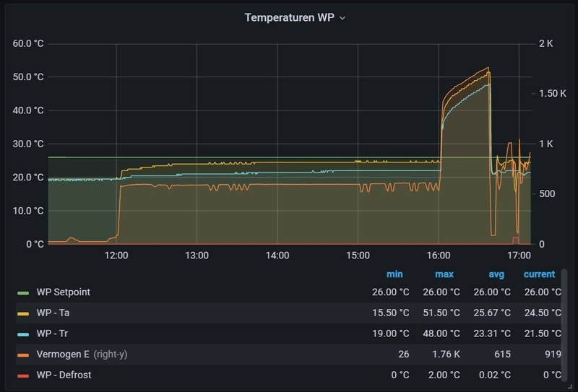The image size is (578, 392).
Task: Toggle the WP Setpoint series in legend
Action: point(64,292)
